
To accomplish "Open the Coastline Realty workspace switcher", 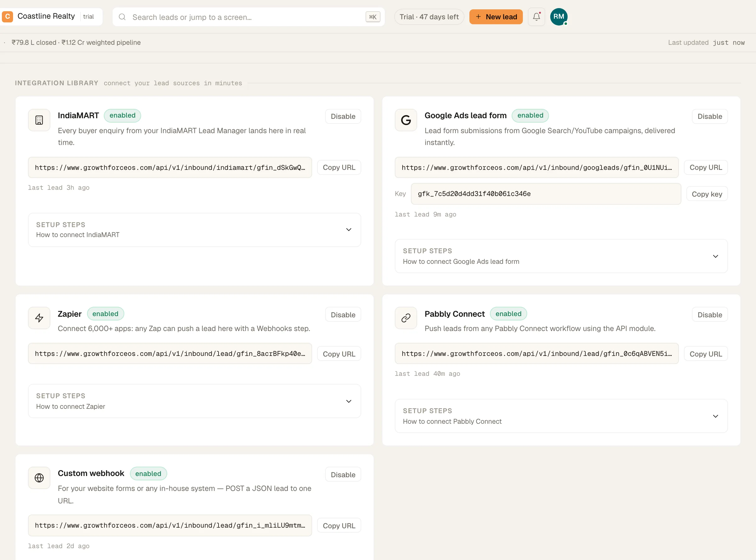I will [x=51, y=16].
